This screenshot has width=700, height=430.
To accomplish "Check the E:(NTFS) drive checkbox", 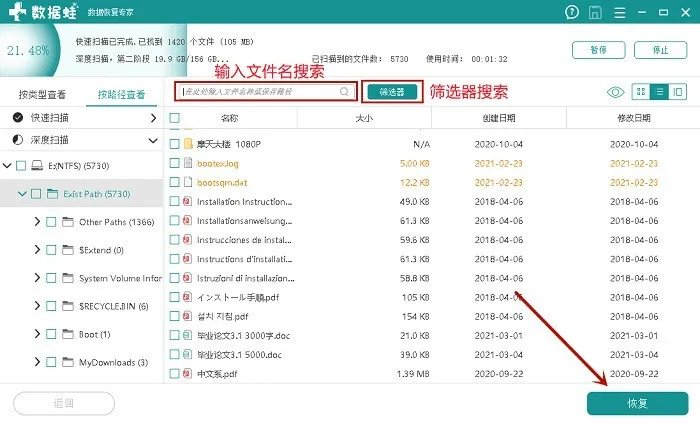I will [21, 166].
